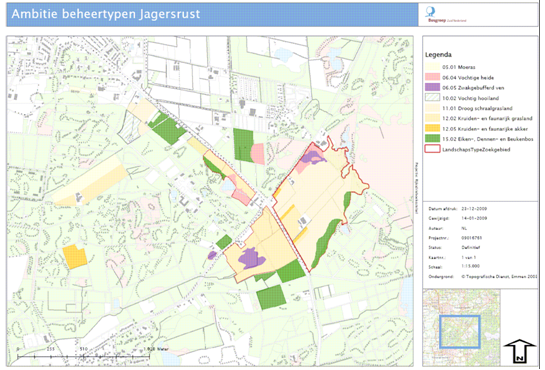
Task: Click the '06.04 Vochtige heide' label
Action: pos(468,77)
